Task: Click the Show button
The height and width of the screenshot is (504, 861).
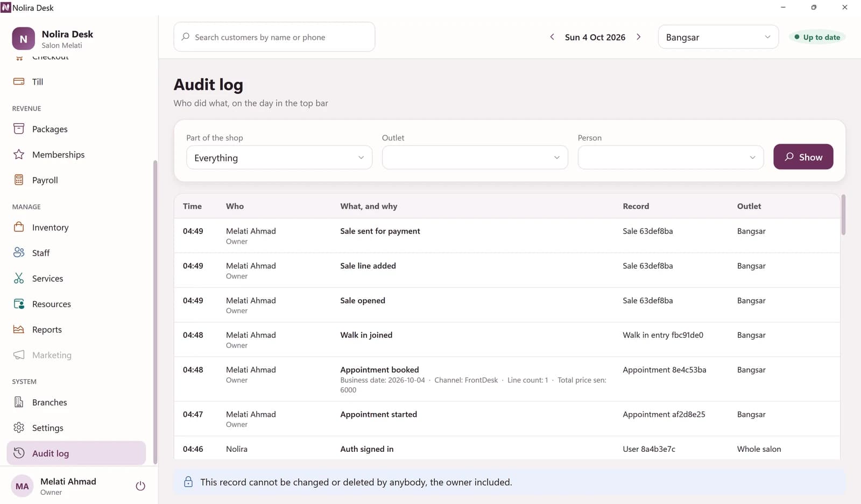Action: (803, 157)
